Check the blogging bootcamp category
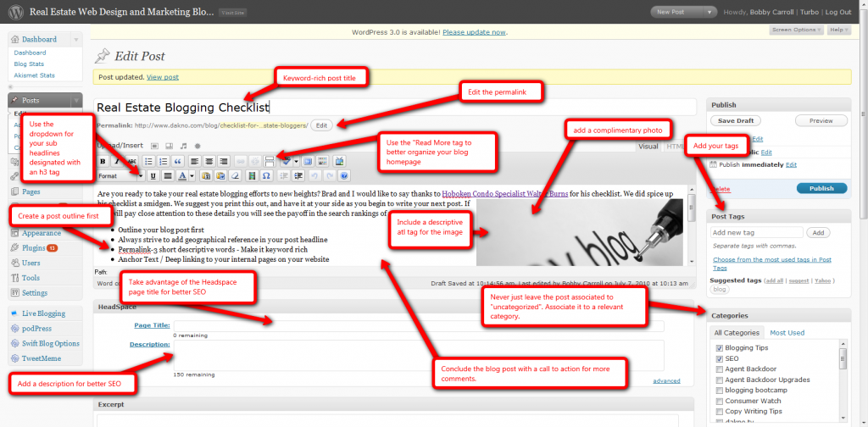This screenshot has height=427, width=868. (x=719, y=391)
